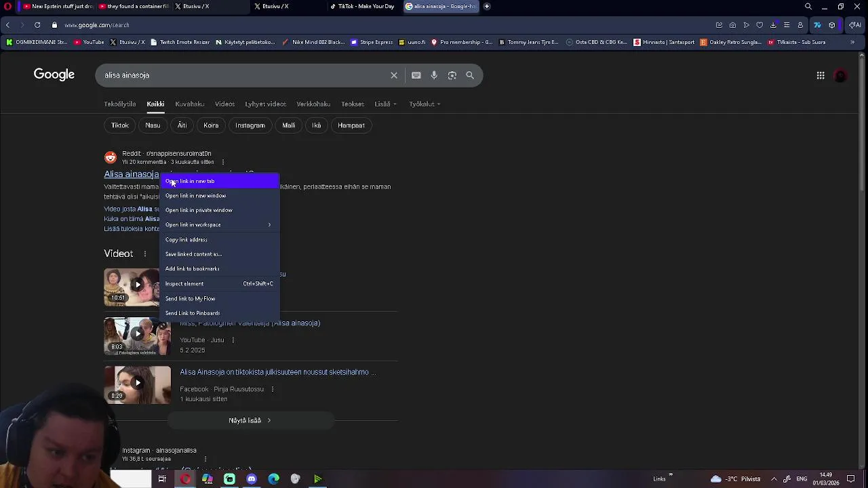Choose Open link in private window
The width and height of the screenshot is (868, 488).
pos(219,210)
